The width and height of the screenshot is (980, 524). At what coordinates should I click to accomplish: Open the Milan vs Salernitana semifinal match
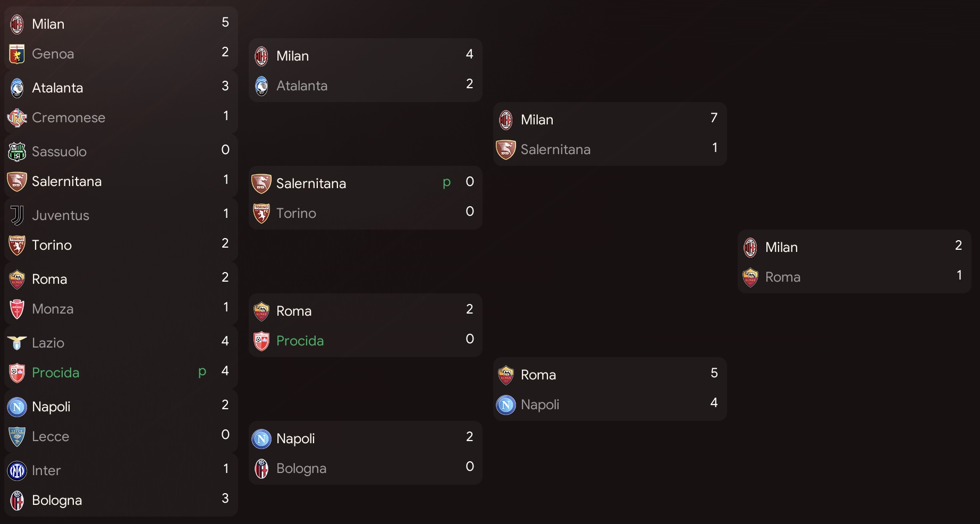[610, 134]
